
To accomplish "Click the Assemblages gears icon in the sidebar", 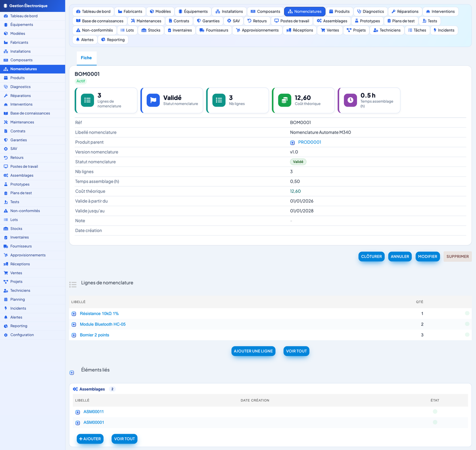I will click(x=6, y=175).
